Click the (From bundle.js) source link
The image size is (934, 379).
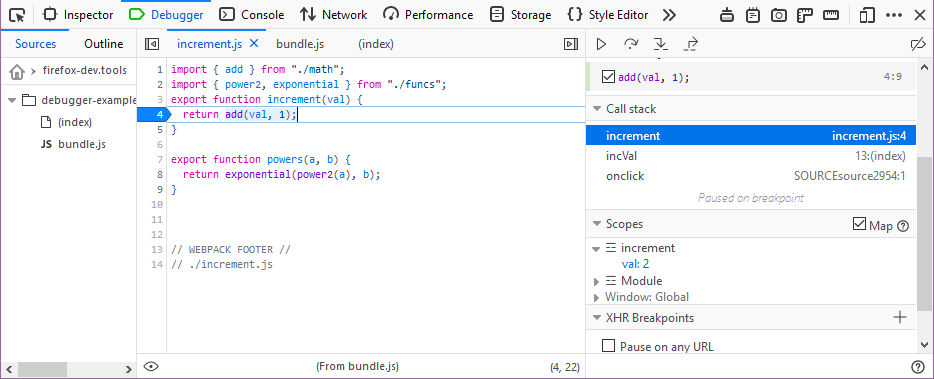(x=357, y=366)
